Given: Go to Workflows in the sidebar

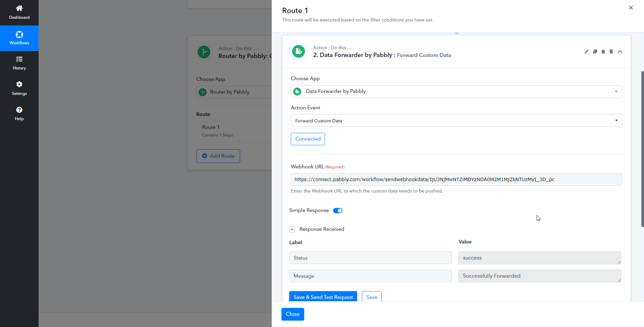Looking at the screenshot, I should pyautogui.click(x=19, y=38).
